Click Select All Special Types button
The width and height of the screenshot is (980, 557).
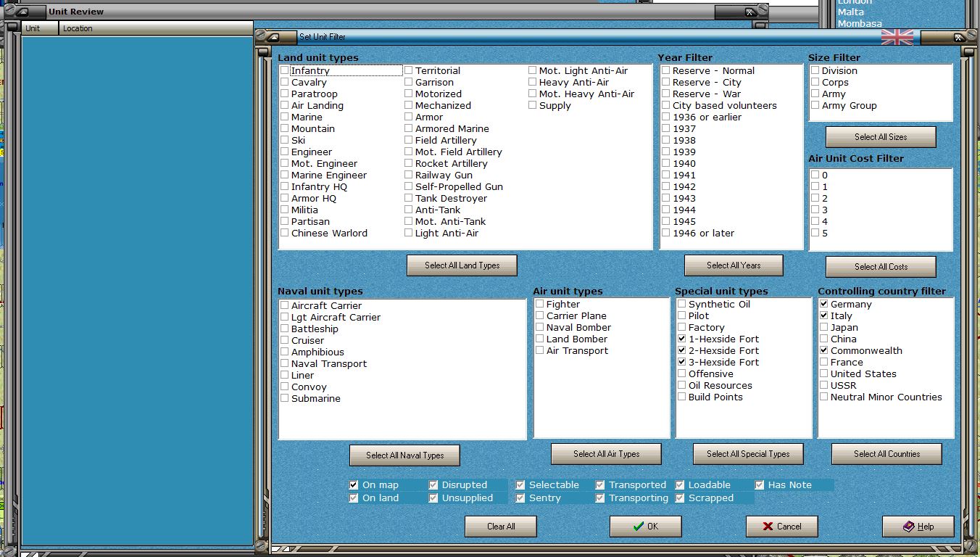[x=748, y=454]
